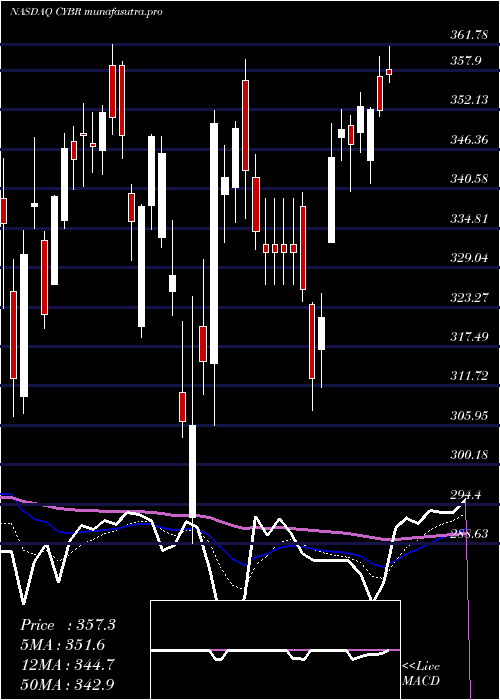Screen dimensions: 500x700
Task: Click the 323.27 price axis label
Action: pos(469,298)
